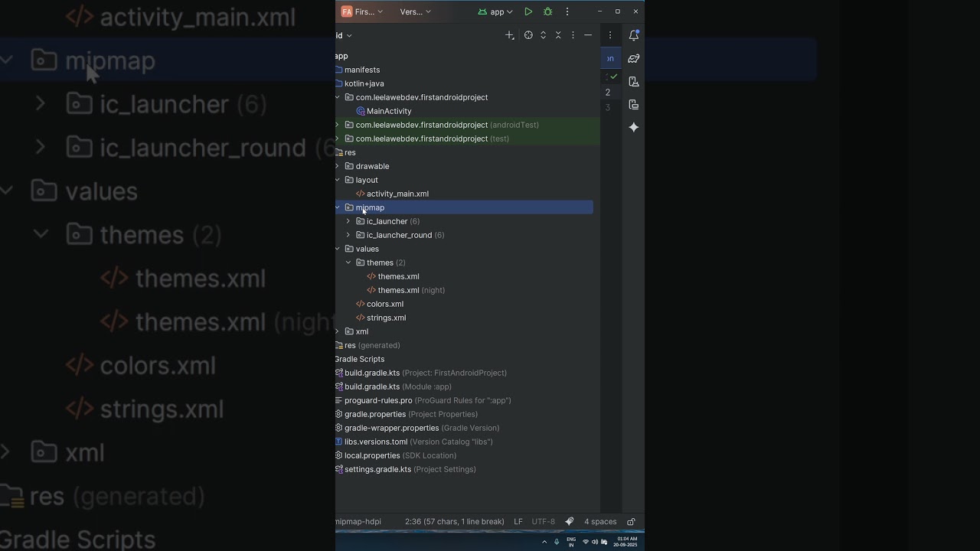980x551 pixels.
Task: Expand the (test) package node
Action: [x=338, y=139]
